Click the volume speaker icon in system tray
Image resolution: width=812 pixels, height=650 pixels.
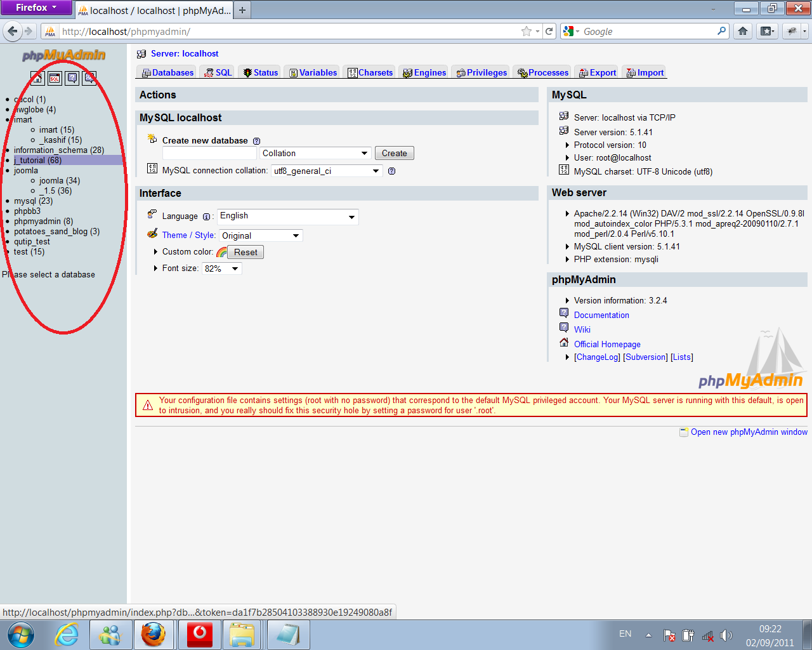pyautogui.click(x=726, y=635)
